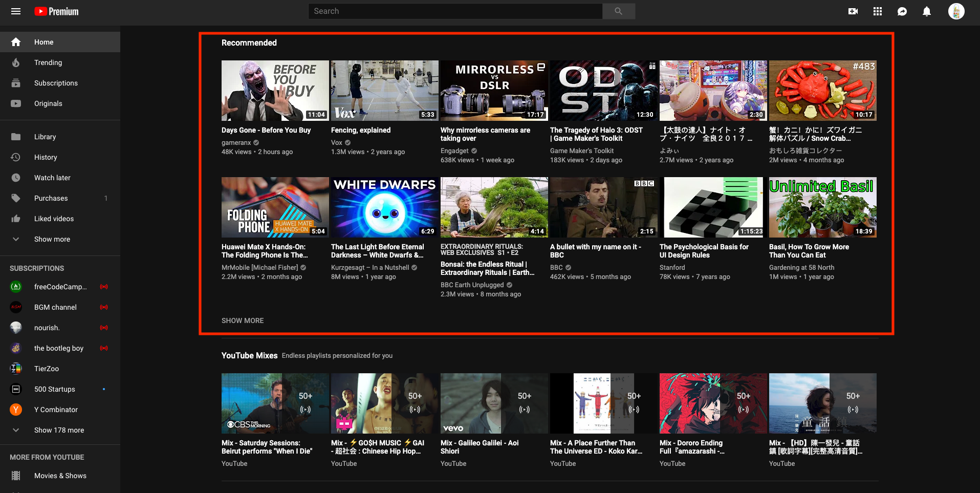Click the Y Combinator channel avatar
This screenshot has width=980, height=493.
pos(16,410)
